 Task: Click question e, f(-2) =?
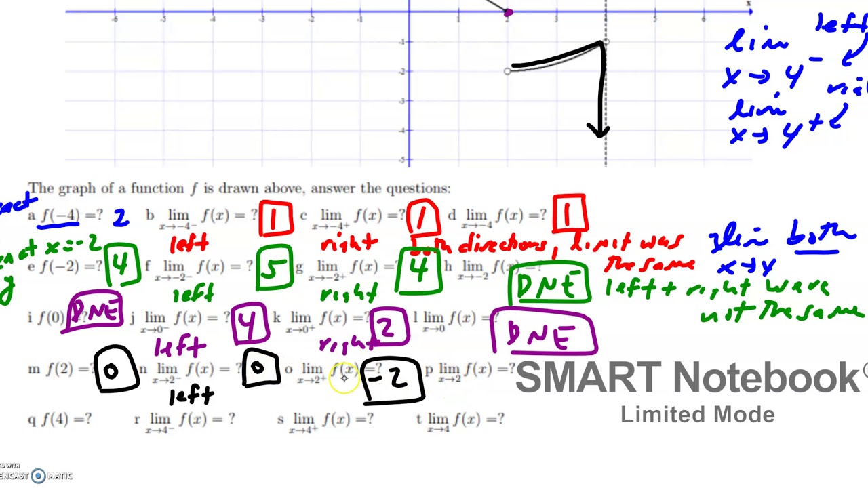coord(65,267)
